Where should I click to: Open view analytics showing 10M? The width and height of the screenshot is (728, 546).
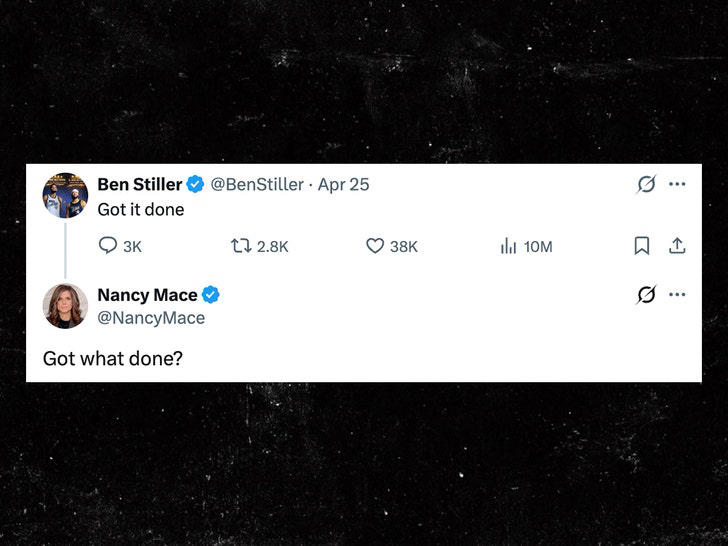[508, 246]
